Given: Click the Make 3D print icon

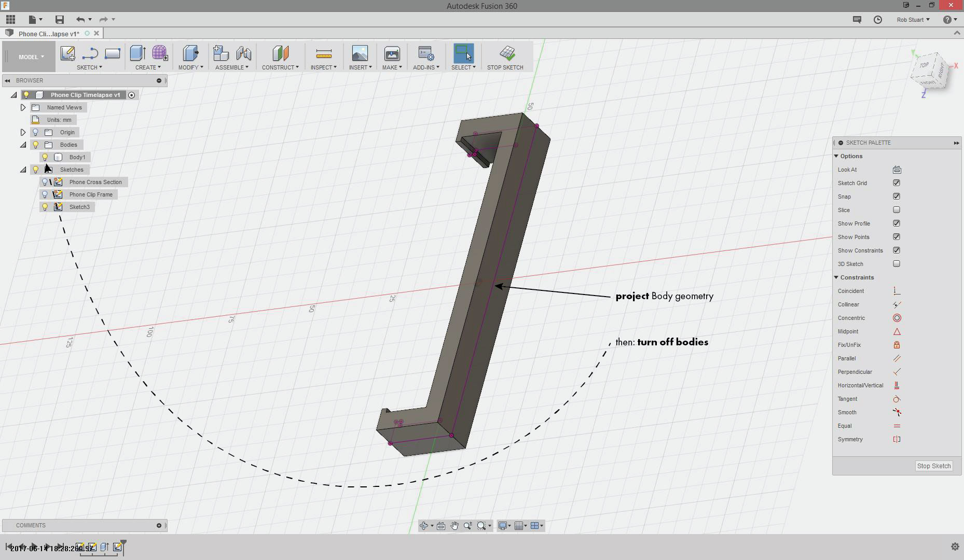Looking at the screenshot, I should 392,53.
